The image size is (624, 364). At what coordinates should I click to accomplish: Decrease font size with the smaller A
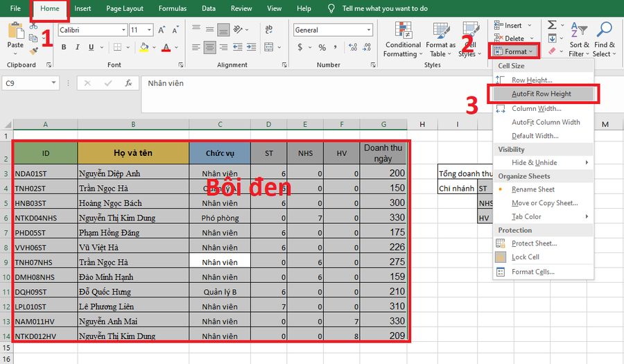coord(175,30)
